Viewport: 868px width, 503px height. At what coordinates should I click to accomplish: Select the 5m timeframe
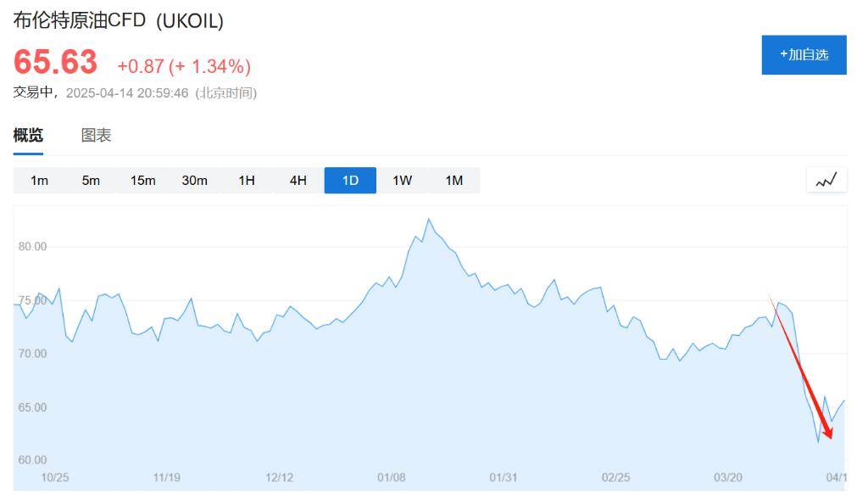tap(91, 181)
